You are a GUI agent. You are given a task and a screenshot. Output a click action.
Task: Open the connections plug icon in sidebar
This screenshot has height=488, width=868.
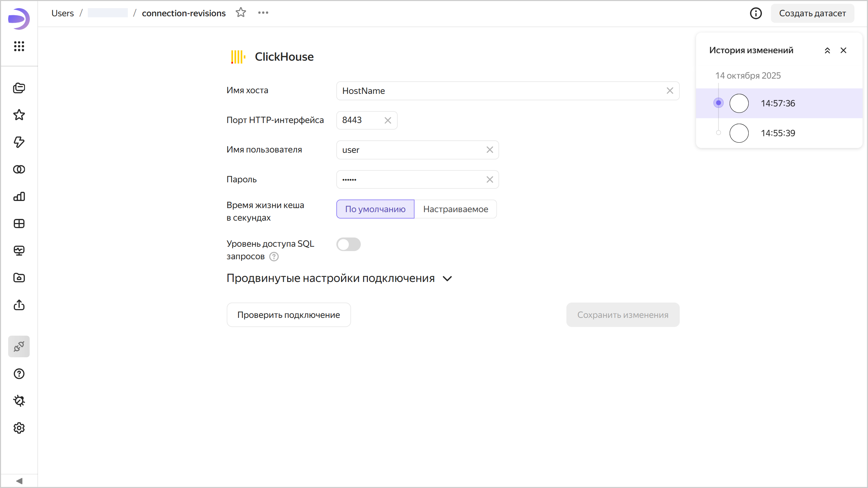19,346
